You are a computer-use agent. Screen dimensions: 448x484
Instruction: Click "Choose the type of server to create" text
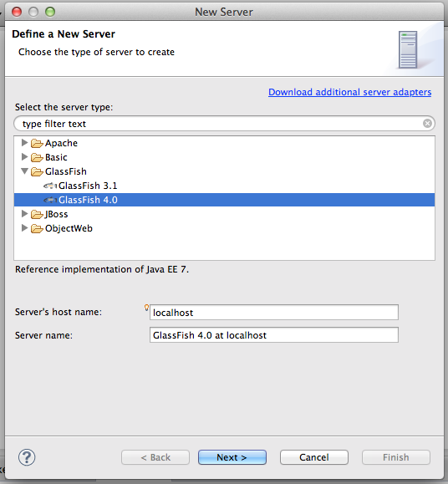[96, 52]
